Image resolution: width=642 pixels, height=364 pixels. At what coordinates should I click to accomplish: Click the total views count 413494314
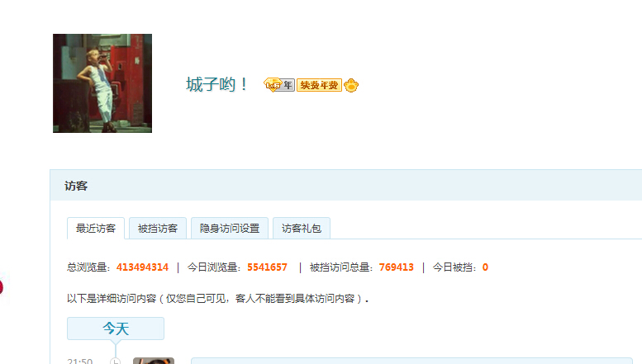(142, 267)
